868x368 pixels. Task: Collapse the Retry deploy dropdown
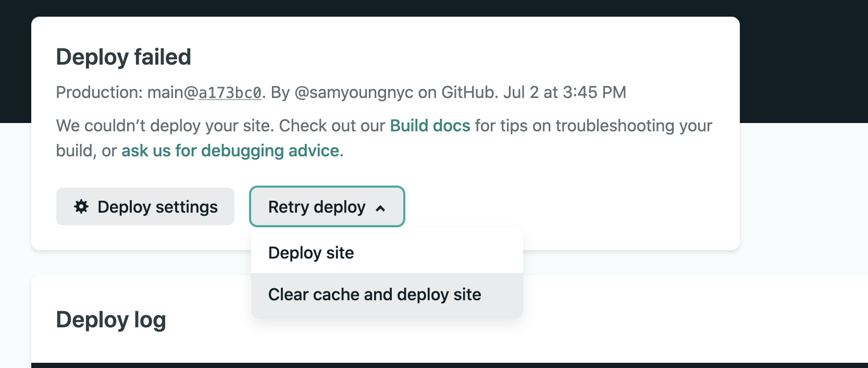coord(327,206)
